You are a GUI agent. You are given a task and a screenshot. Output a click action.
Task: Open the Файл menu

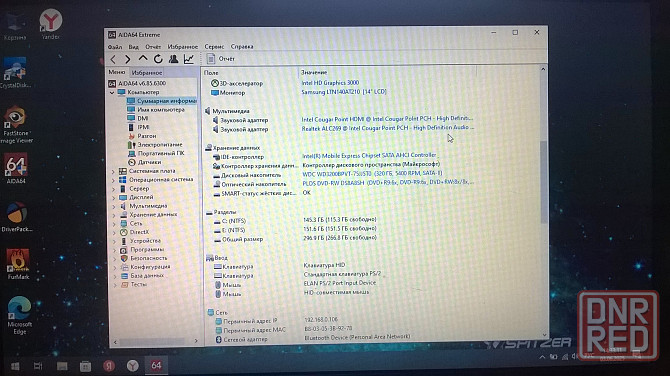[x=115, y=47]
